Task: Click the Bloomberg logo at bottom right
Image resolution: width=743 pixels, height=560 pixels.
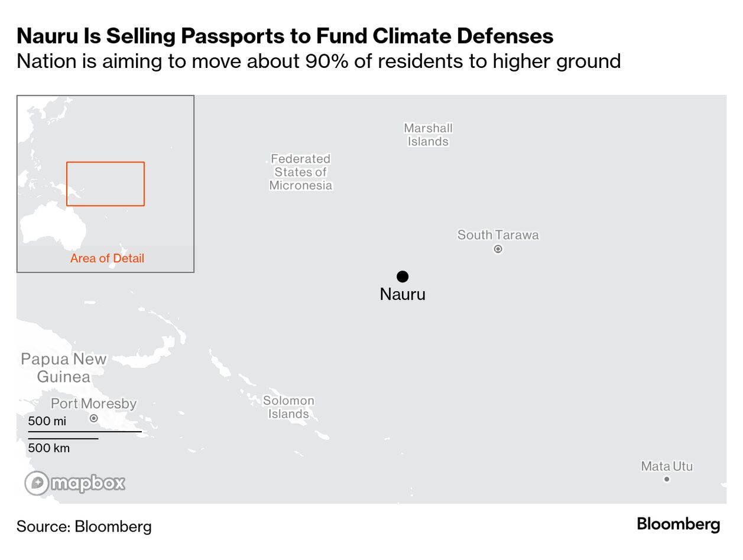Action: click(x=678, y=524)
